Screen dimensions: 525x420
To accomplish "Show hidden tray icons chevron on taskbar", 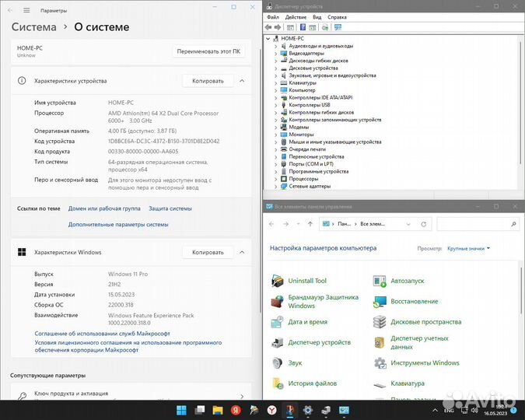I will pos(435,411).
